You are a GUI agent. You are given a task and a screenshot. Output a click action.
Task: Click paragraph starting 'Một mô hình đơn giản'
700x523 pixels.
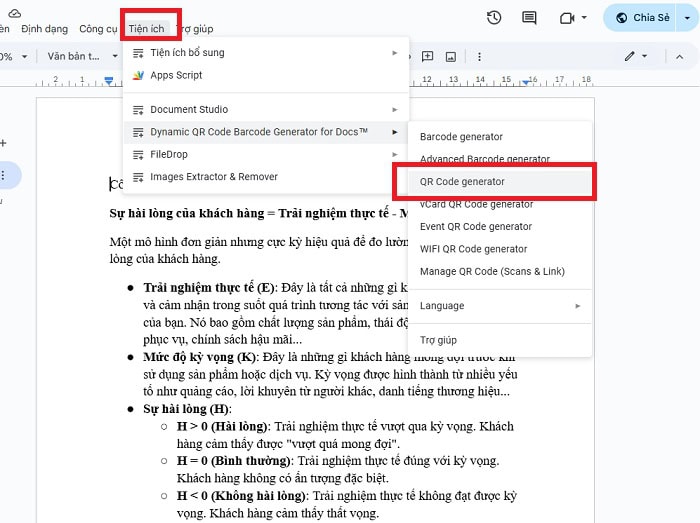click(258, 250)
